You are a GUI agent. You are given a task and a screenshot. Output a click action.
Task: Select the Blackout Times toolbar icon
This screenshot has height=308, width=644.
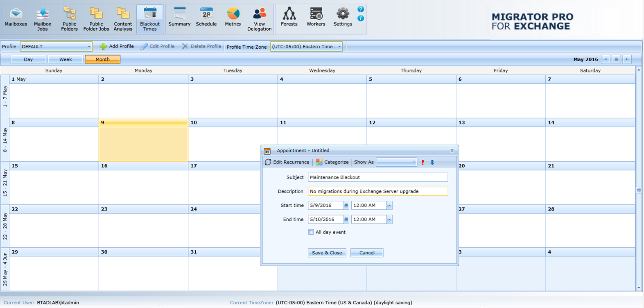[150, 19]
